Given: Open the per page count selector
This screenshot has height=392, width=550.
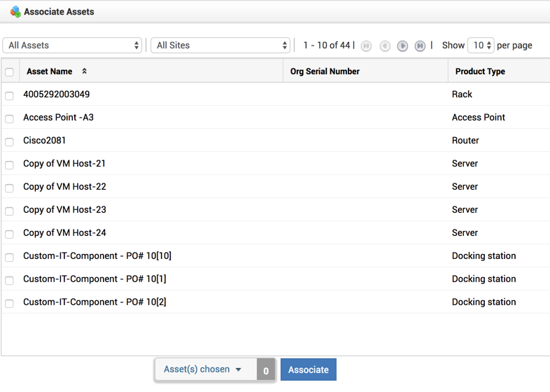Looking at the screenshot, I should [x=481, y=45].
